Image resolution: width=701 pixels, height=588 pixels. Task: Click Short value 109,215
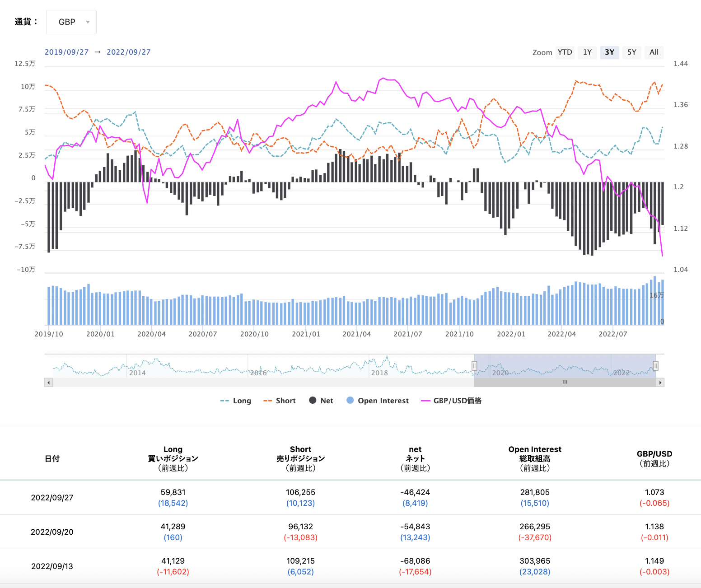pyautogui.click(x=301, y=561)
